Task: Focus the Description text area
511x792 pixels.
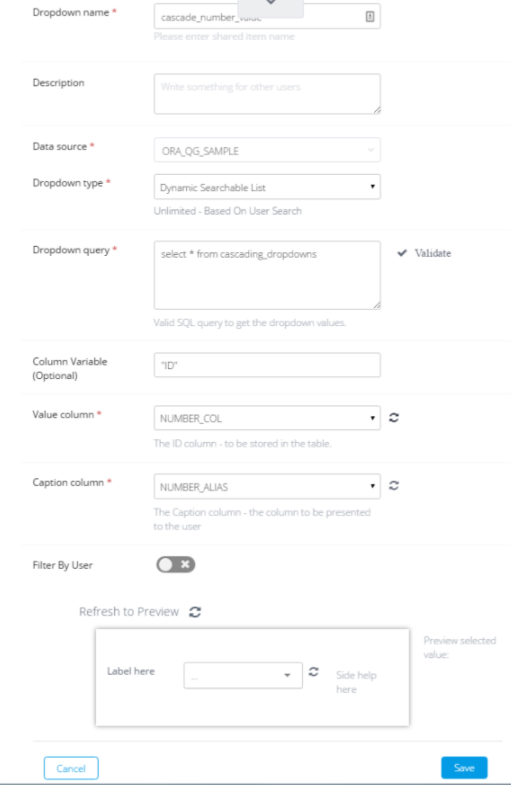Action: click(267, 93)
